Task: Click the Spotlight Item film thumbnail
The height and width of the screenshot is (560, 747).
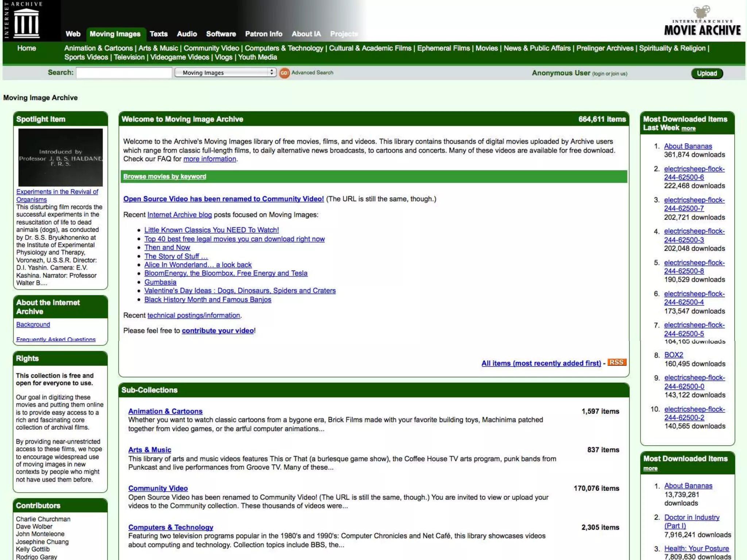Action: [61, 157]
